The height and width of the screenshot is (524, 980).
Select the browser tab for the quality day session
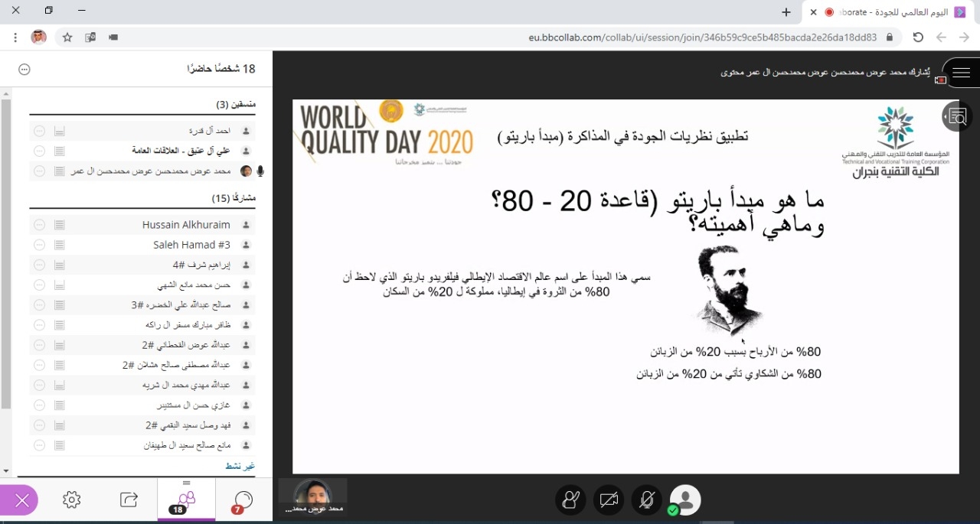pos(888,12)
